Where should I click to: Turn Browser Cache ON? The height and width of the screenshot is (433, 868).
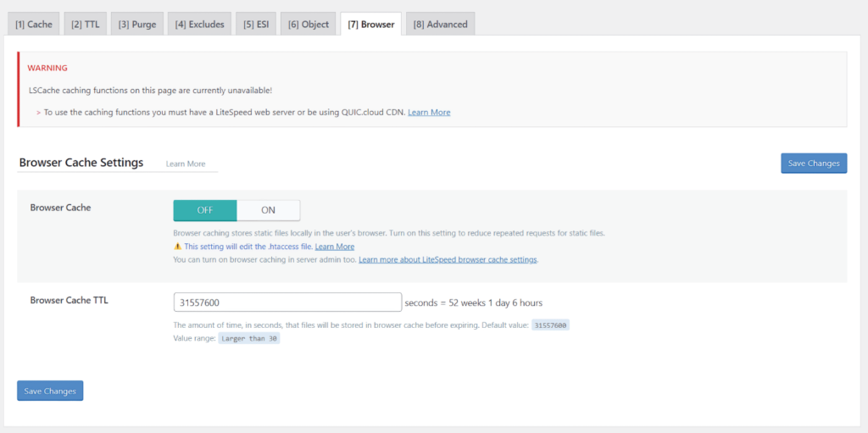(x=268, y=210)
